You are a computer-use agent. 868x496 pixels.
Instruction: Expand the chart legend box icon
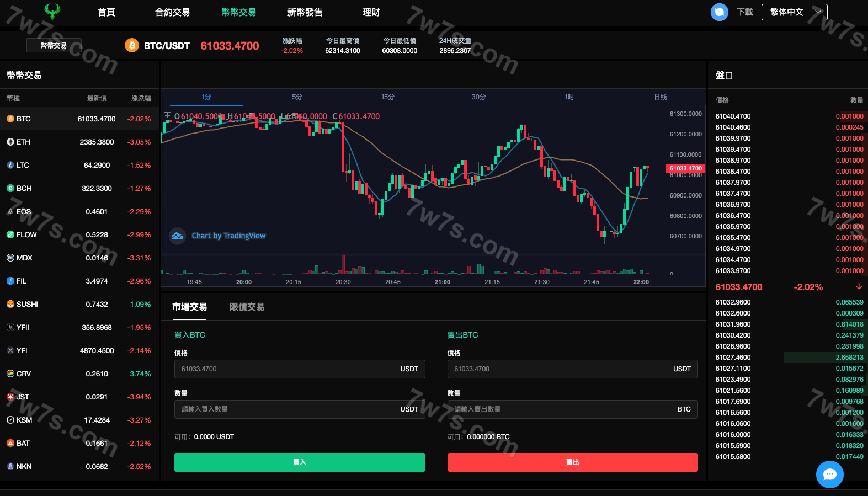(x=167, y=116)
